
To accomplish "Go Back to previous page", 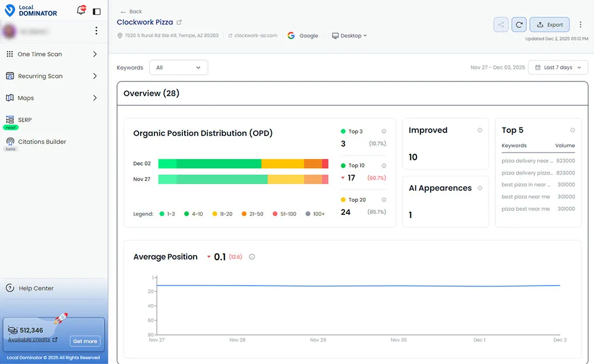I will tap(131, 12).
